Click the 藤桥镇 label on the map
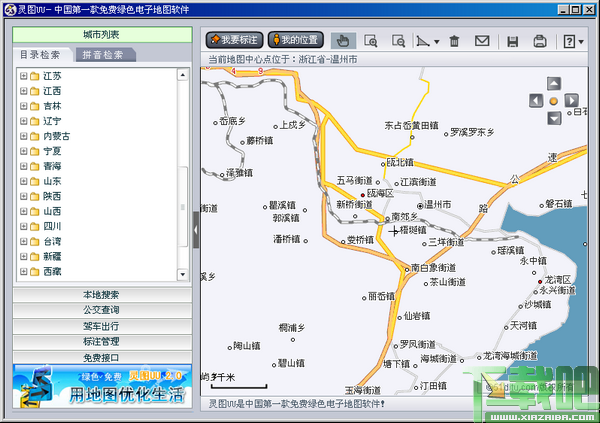Viewport: 600px width, 423px height. click(x=260, y=141)
